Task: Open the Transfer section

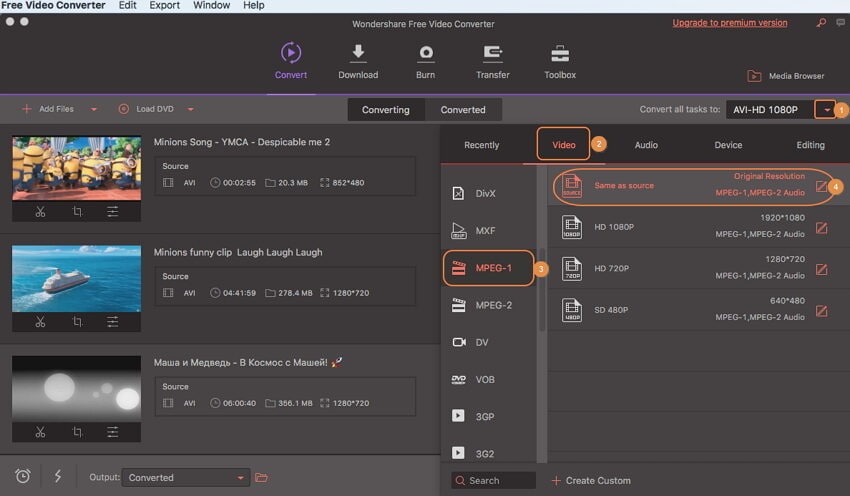Action: 492,61
